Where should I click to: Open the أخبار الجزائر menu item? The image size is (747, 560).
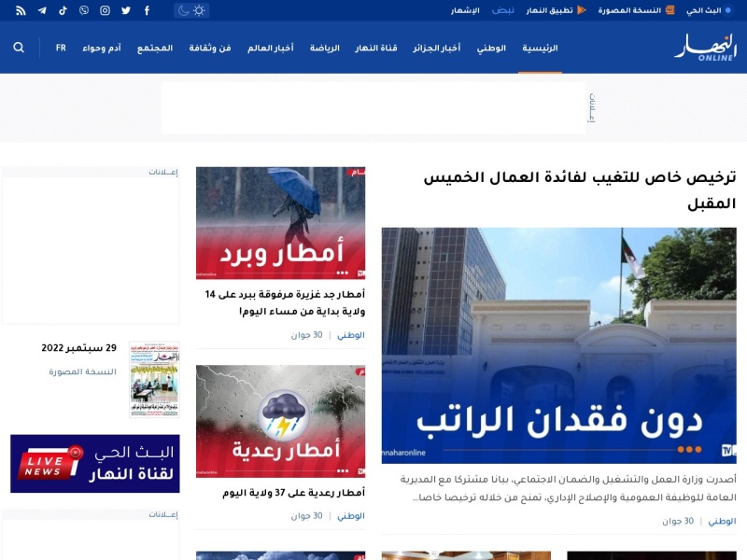click(436, 48)
